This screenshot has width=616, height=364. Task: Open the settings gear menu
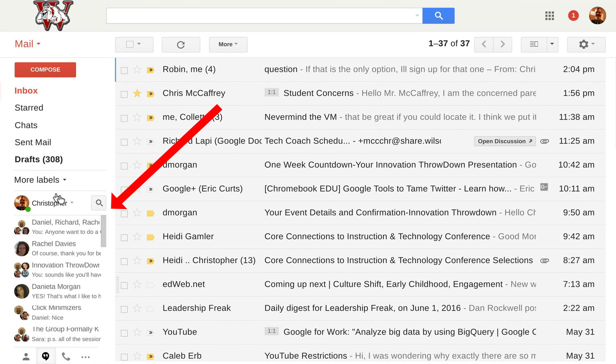click(586, 44)
